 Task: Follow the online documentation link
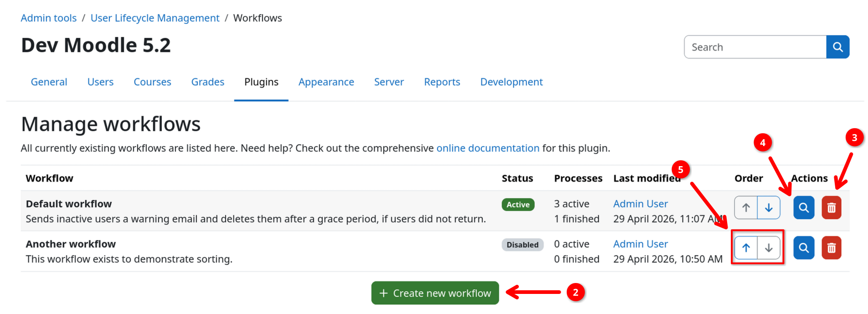488,148
